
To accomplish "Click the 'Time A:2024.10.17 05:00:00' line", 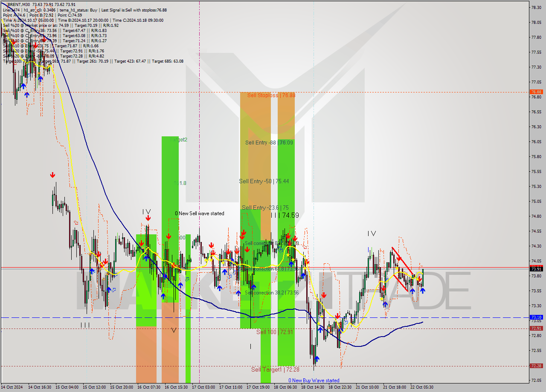I will click(x=28, y=20).
